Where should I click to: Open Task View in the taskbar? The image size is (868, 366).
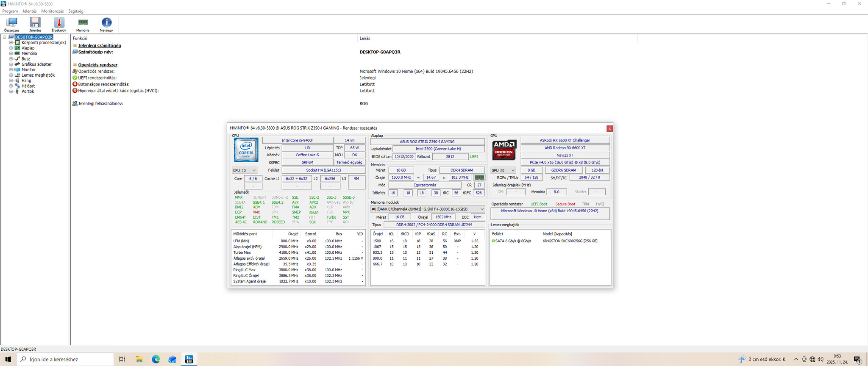pyautogui.click(x=122, y=359)
